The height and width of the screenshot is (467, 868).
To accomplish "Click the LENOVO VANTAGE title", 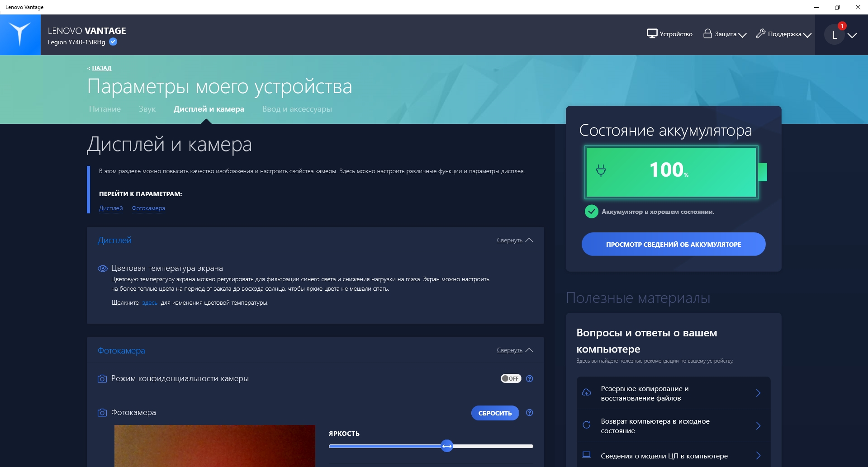I will [87, 31].
